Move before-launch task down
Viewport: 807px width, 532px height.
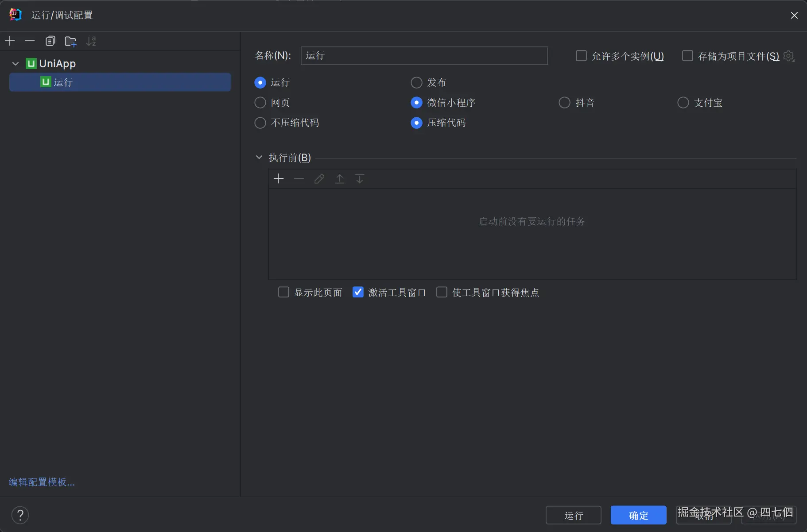pos(359,178)
